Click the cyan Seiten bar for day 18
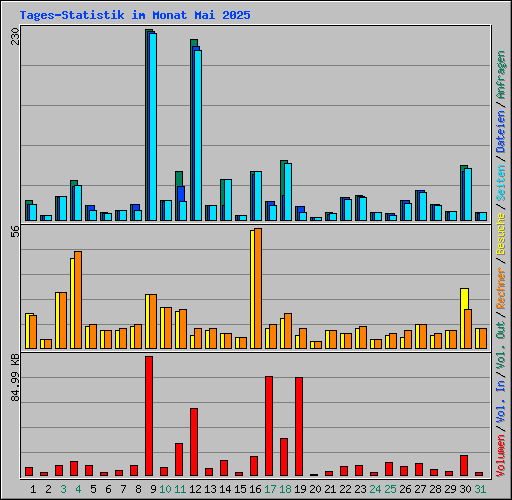This screenshot has width=512, height=500. (288, 192)
